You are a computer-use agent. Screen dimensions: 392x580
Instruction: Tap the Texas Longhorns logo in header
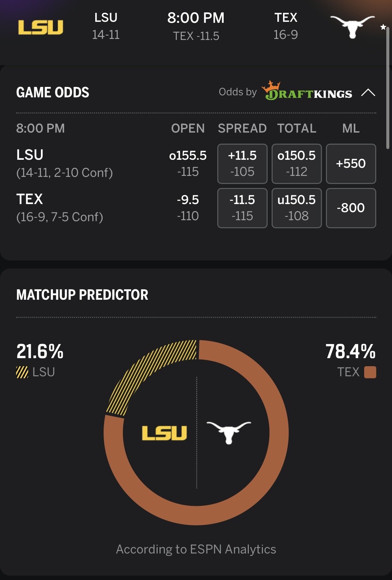352,26
